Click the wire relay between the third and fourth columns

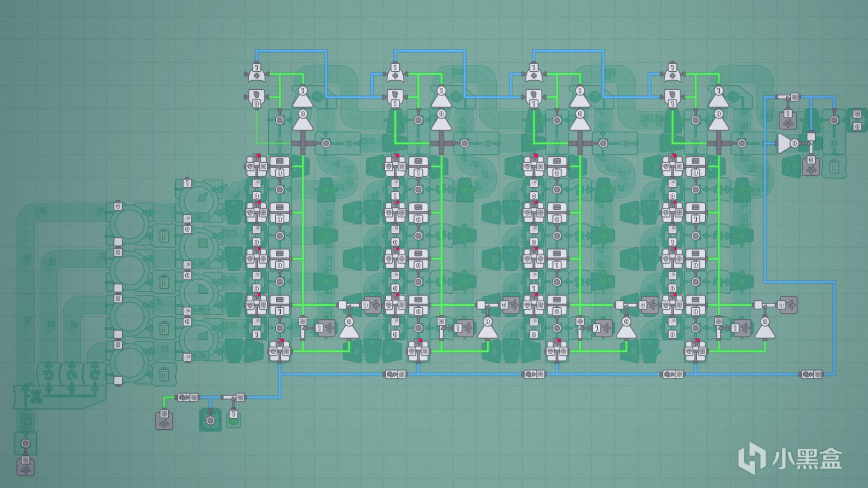click(673, 374)
